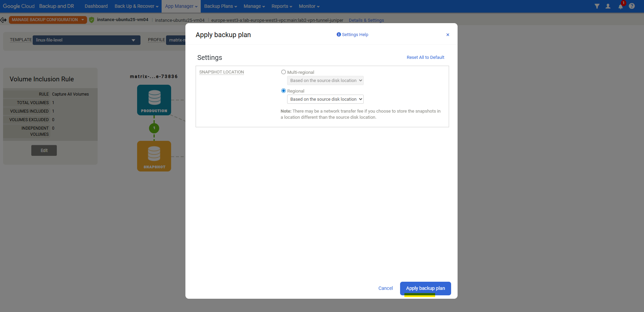The image size is (644, 312).
Task: Click the Production database icon
Action: pyautogui.click(x=154, y=100)
